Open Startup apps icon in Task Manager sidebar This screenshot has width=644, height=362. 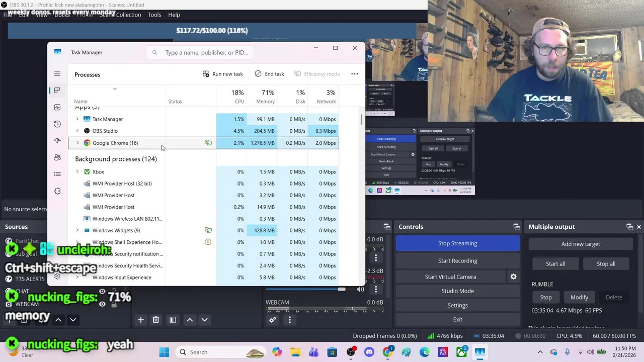57,141
